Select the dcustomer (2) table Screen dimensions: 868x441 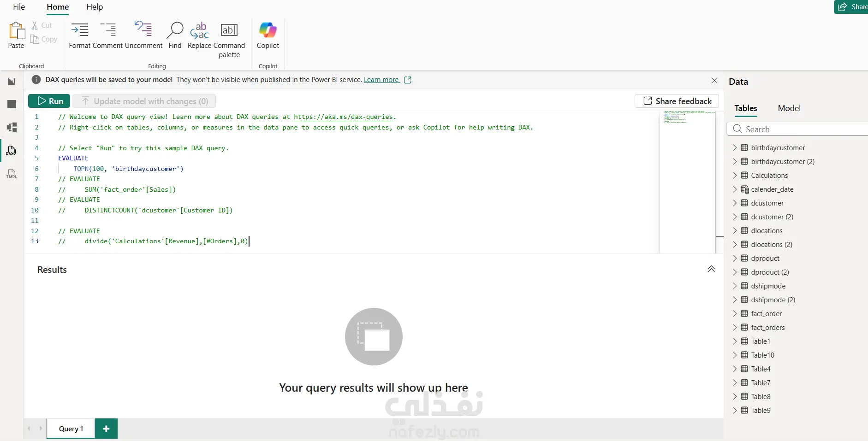(772, 217)
